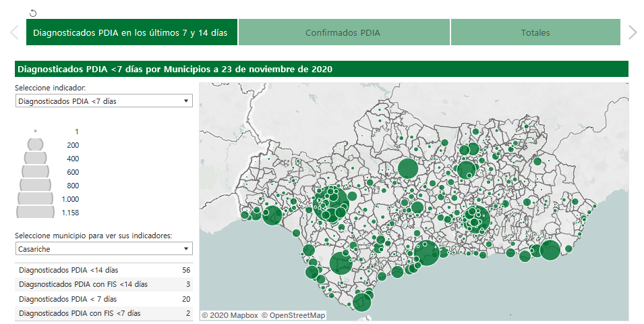Select the 1.158 size legend bubble
Viewport: 644px width, 324px height.
[35, 212]
